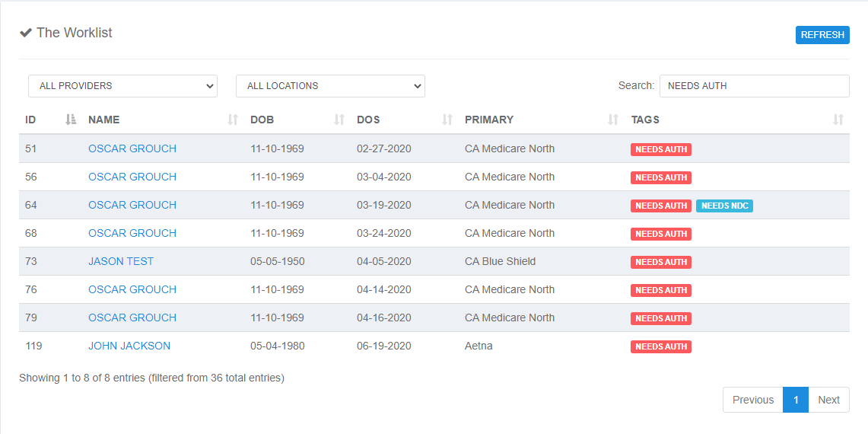This screenshot has width=868, height=434.
Task: Click Aetna primary cell
Action: point(479,346)
